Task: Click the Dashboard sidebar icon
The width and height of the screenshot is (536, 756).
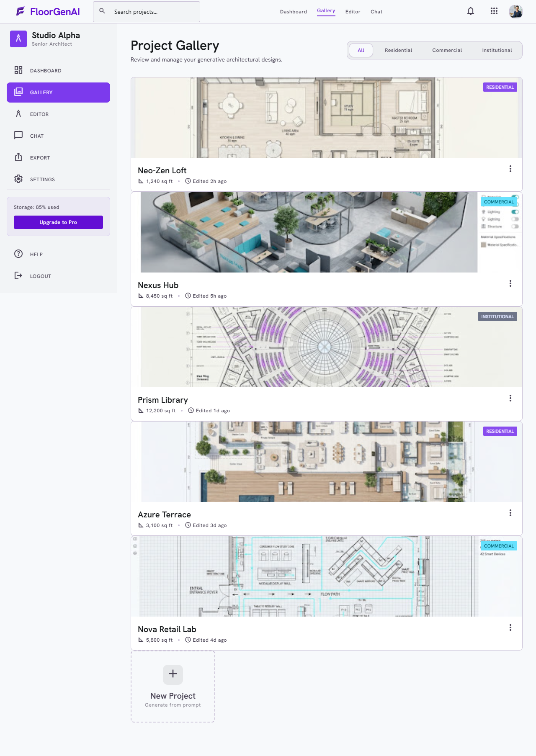Action: [x=18, y=70]
